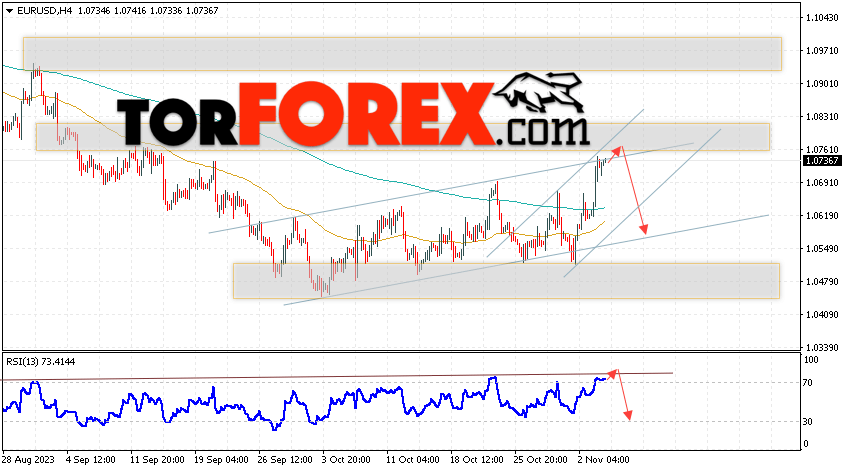Click price axis label 1.09010
The height and width of the screenshot is (471, 846).
[822, 84]
